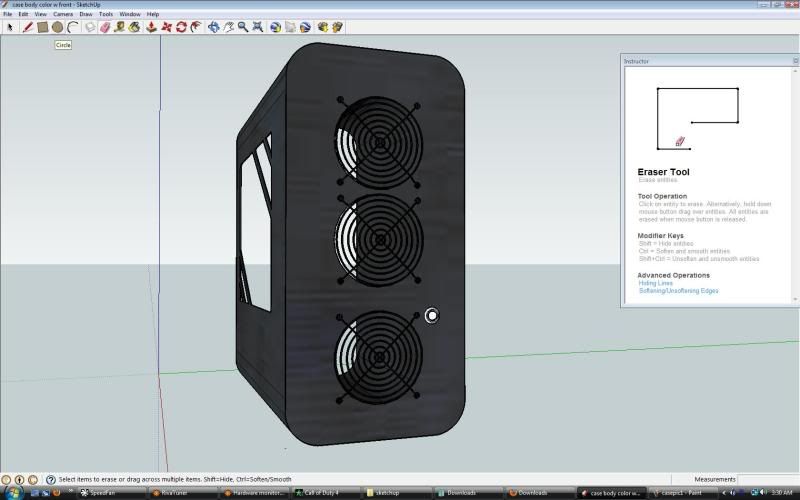Activate the Orbit camera tool
The height and width of the screenshot is (500, 800).
(213, 27)
